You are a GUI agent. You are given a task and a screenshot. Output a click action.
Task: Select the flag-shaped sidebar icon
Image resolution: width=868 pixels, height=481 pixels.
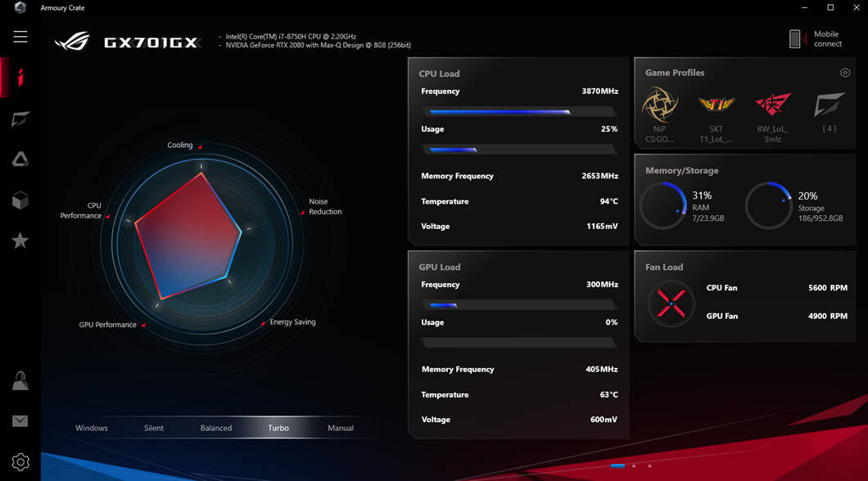coord(20,119)
